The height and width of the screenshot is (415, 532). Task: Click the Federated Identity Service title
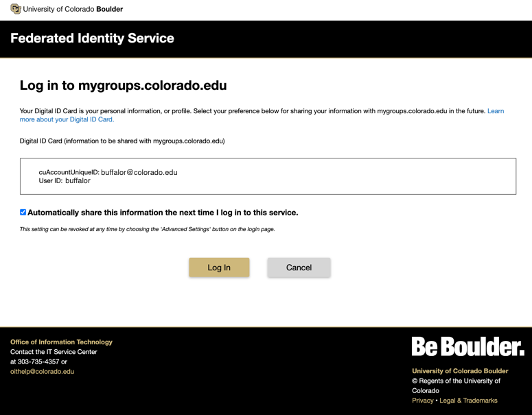(x=92, y=38)
